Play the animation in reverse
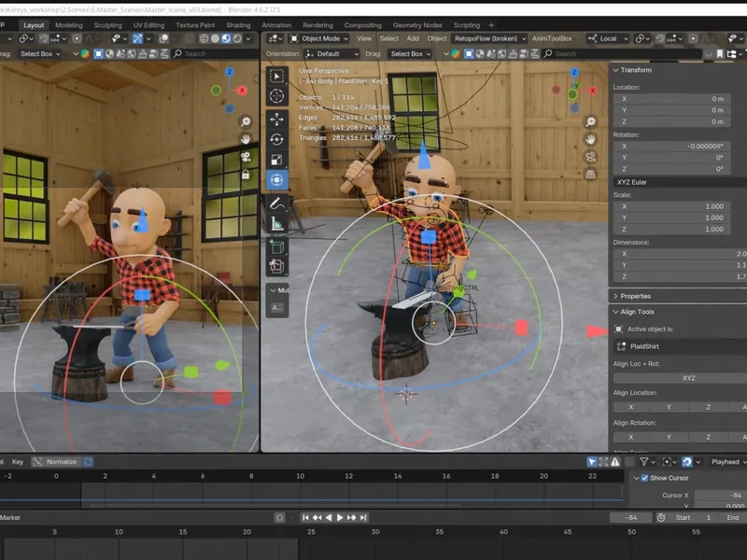747x560 pixels. pyautogui.click(x=329, y=518)
